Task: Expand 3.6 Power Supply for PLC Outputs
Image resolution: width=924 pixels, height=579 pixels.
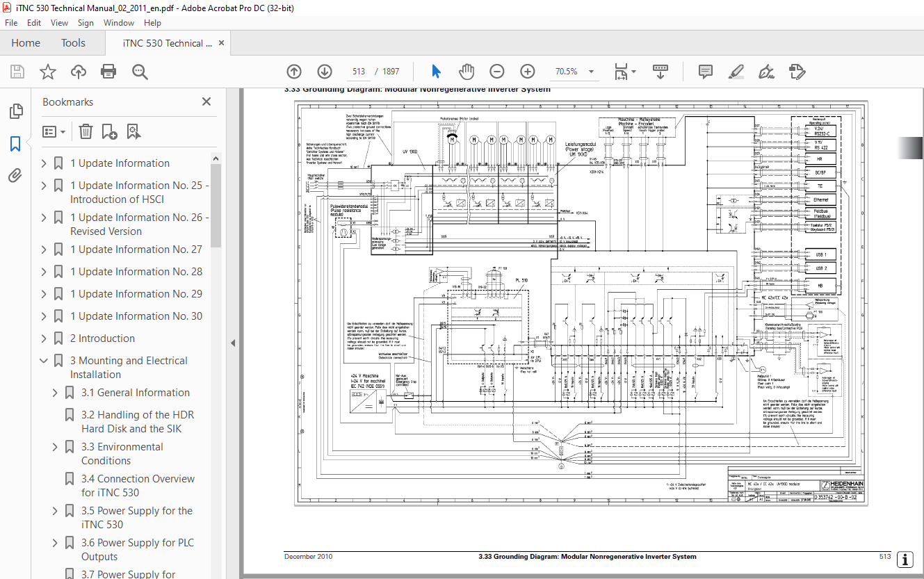Action: (x=55, y=543)
